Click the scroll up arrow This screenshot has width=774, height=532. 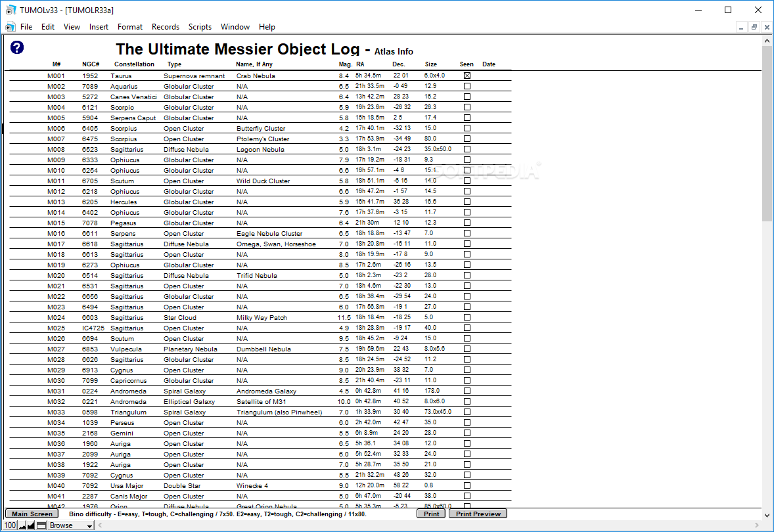point(767,41)
